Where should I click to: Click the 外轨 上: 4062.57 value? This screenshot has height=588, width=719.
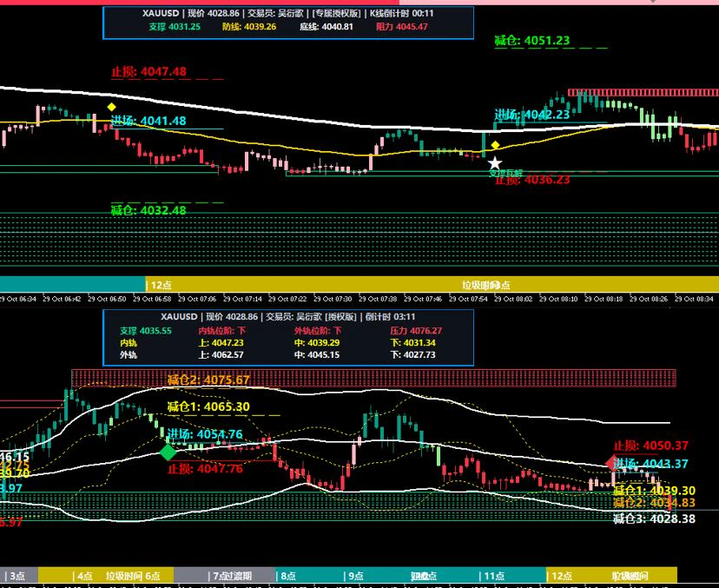pos(221,354)
